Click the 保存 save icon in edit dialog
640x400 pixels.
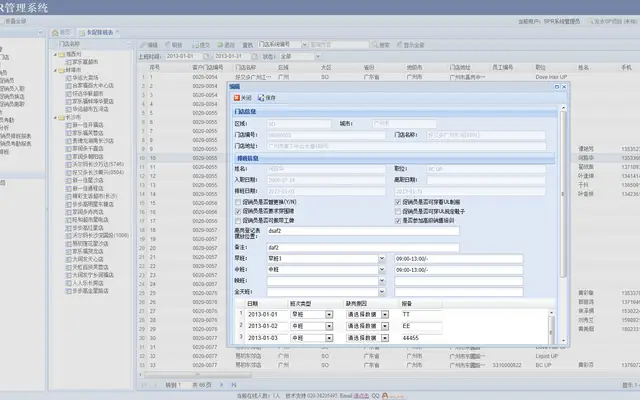tap(261, 98)
